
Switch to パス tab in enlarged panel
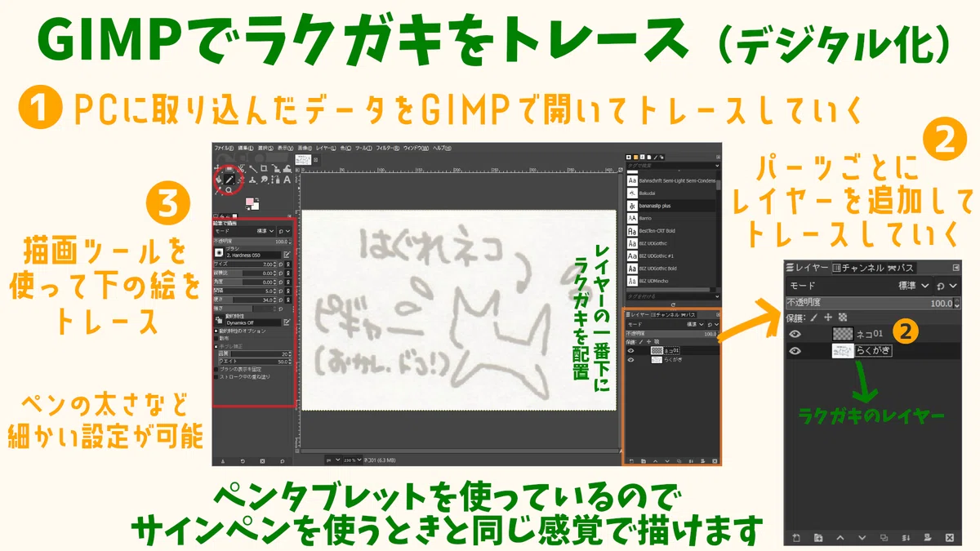tap(902, 269)
